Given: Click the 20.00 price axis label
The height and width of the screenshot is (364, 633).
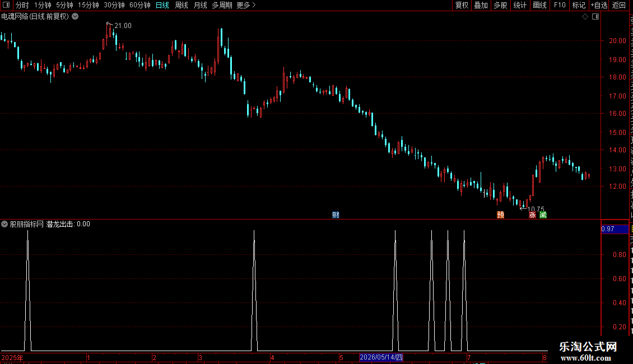Looking at the screenshot, I should coord(617,41).
